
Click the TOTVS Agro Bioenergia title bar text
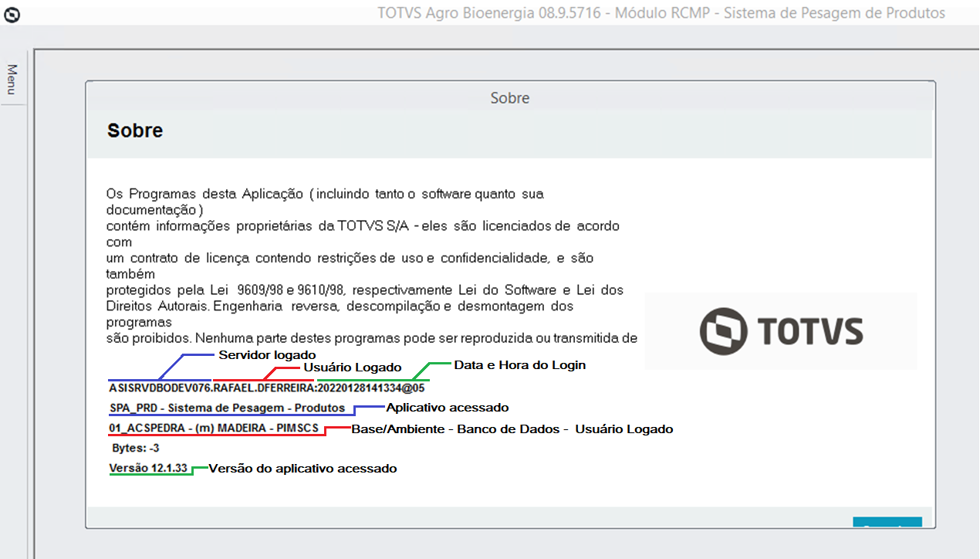(660, 12)
